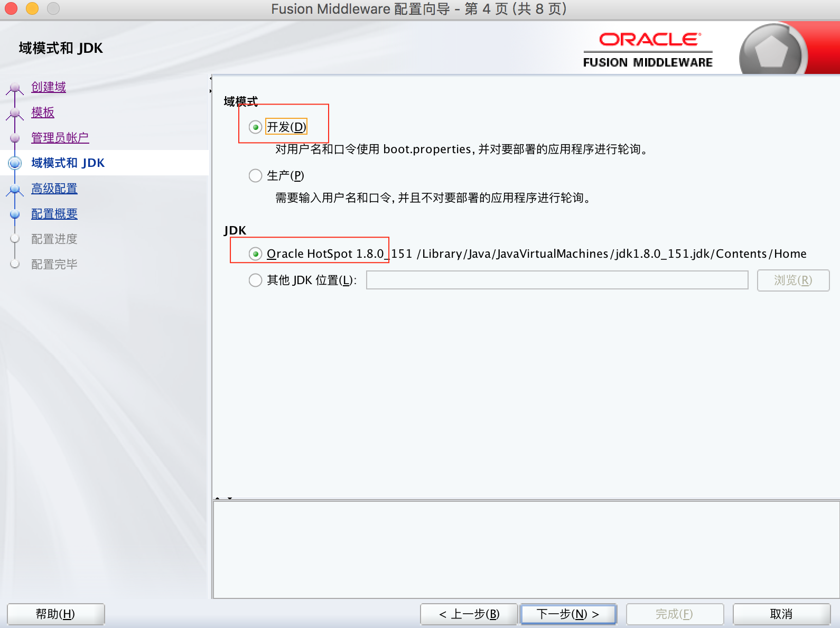Open the 创建域 step link
The width and height of the screenshot is (840, 628).
tap(49, 87)
